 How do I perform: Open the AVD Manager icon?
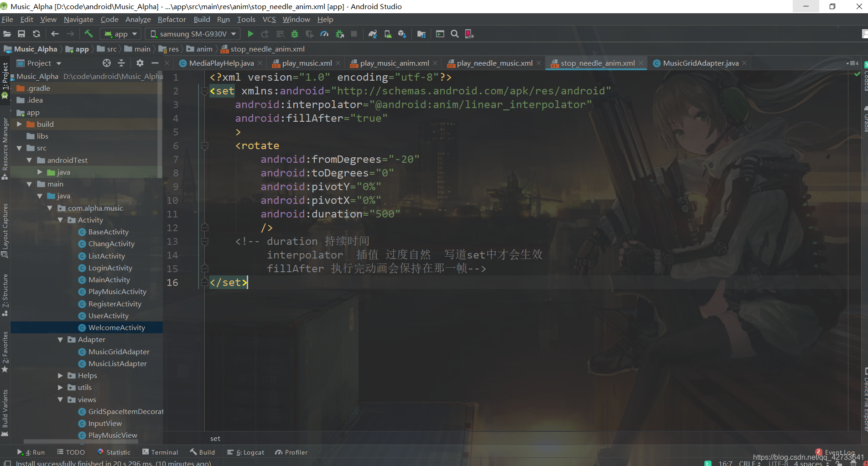(x=388, y=34)
